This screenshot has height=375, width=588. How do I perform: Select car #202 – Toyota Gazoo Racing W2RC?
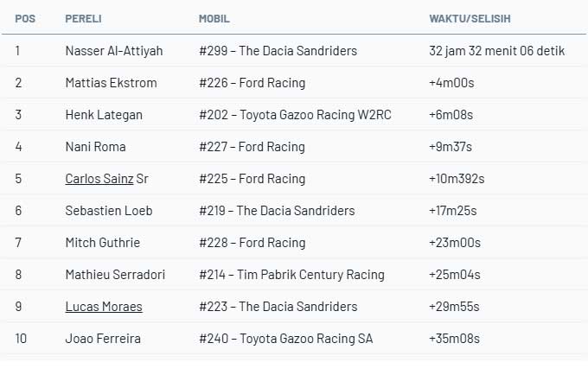(295, 115)
